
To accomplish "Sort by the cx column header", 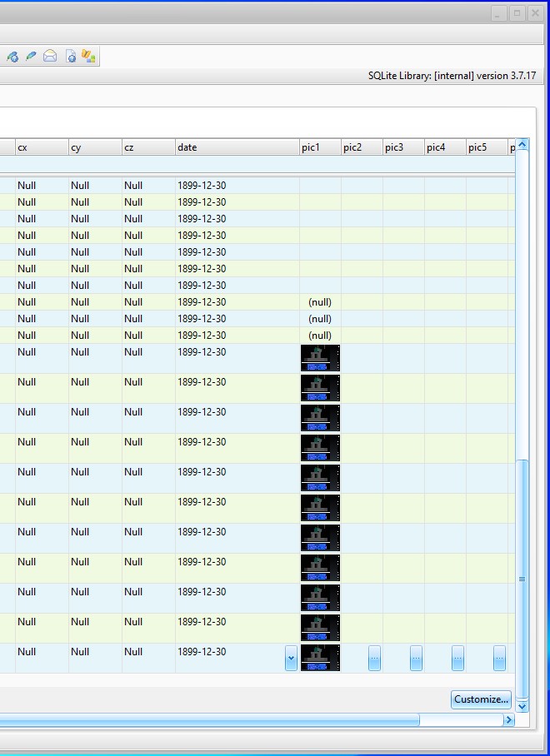I will coord(42,147).
